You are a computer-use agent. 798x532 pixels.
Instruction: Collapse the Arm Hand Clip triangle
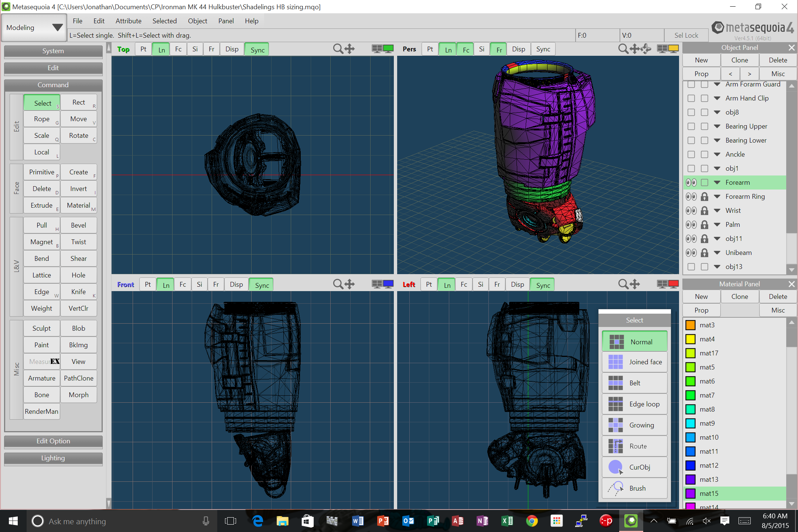(717, 98)
